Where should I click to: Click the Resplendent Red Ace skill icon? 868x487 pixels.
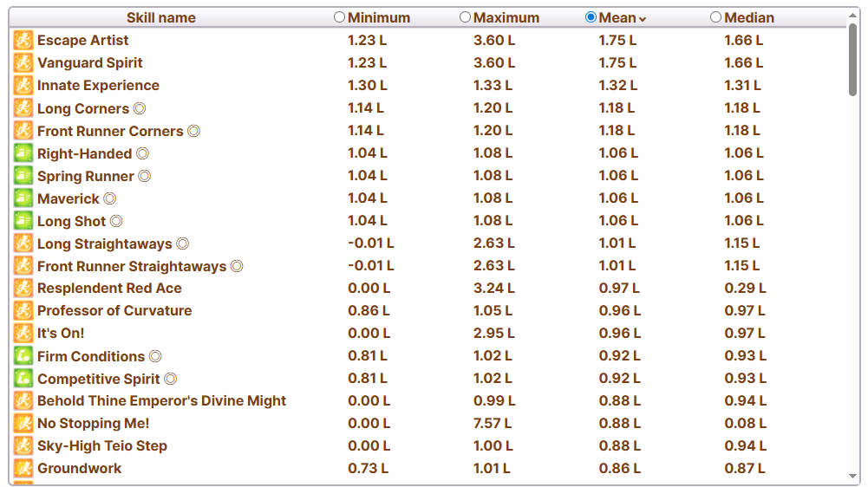[23, 289]
